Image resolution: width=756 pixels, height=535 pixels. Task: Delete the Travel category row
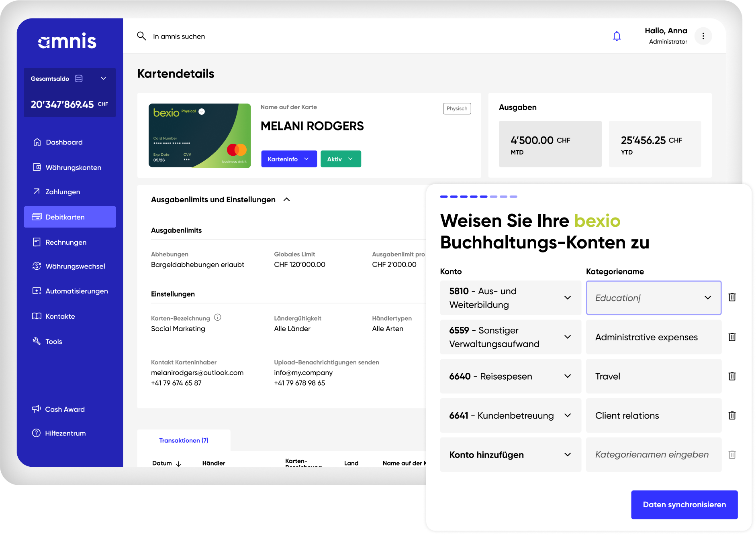tap(732, 376)
